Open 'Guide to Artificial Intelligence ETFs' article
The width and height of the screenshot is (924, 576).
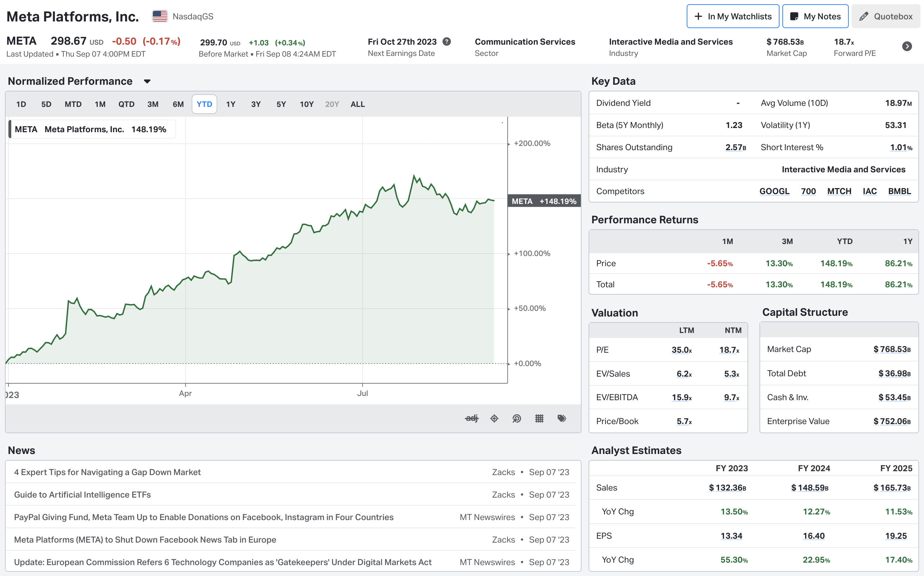pos(82,494)
